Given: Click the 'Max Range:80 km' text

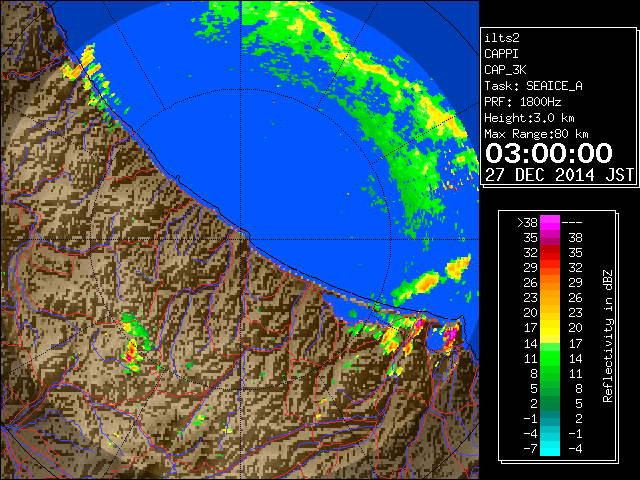Looking at the screenshot, I should (x=536, y=134).
